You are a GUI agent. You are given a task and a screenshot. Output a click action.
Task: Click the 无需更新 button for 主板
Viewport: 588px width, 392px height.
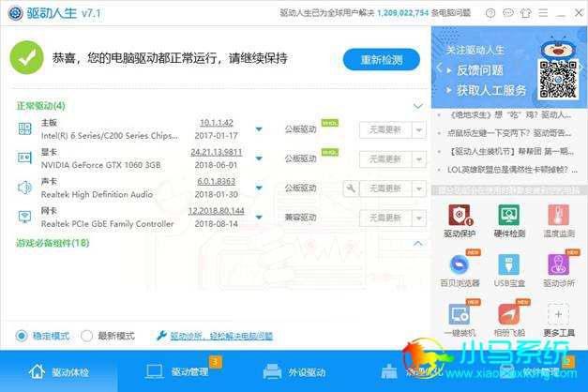click(385, 129)
